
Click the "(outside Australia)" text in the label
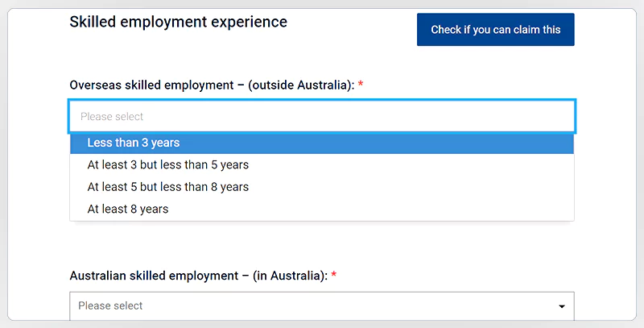pos(302,85)
